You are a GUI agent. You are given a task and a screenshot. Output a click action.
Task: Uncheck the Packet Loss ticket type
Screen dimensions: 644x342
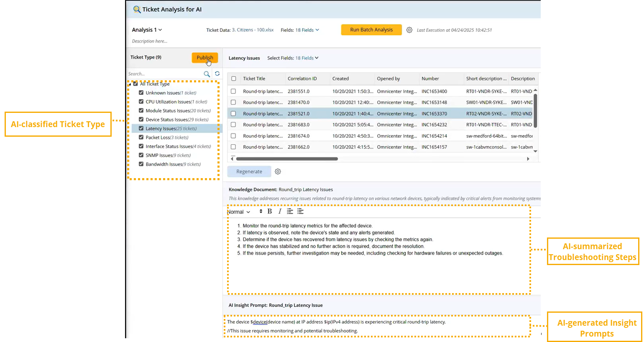(141, 137)
